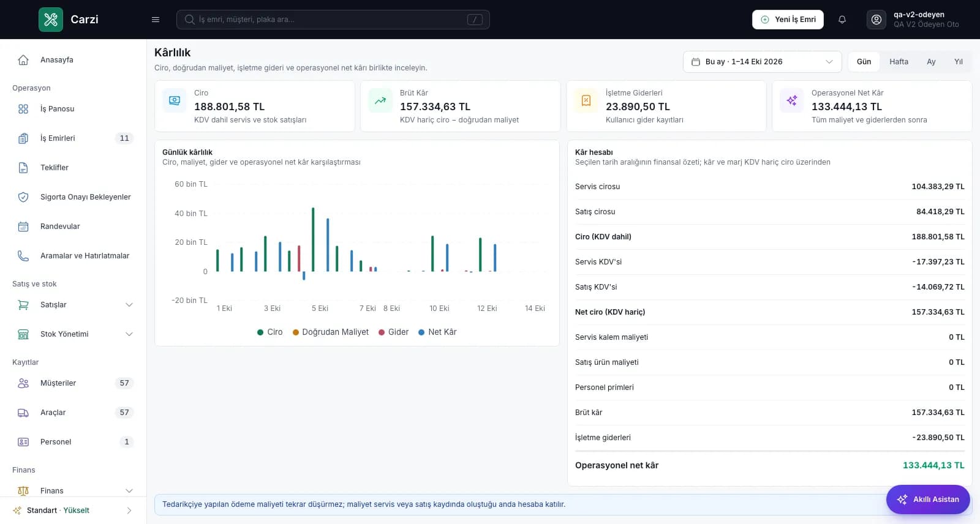
Task: Switch chart grouping to Yıl
Action: (959, 62)
